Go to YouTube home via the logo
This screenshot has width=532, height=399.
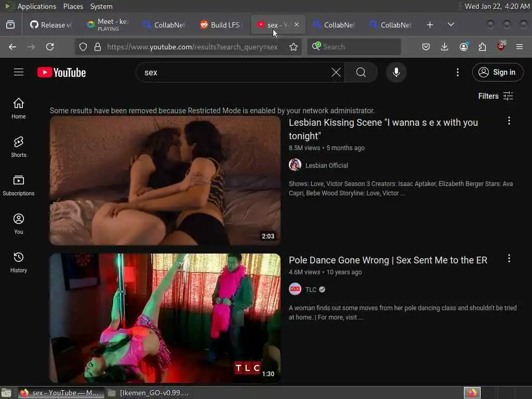tap(61, 73)
